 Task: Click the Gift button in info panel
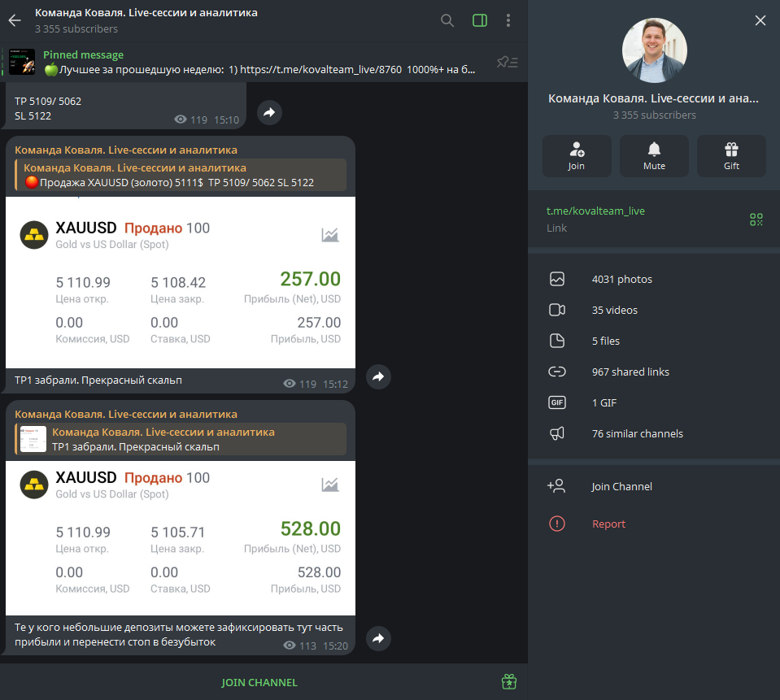coord(731,156)
